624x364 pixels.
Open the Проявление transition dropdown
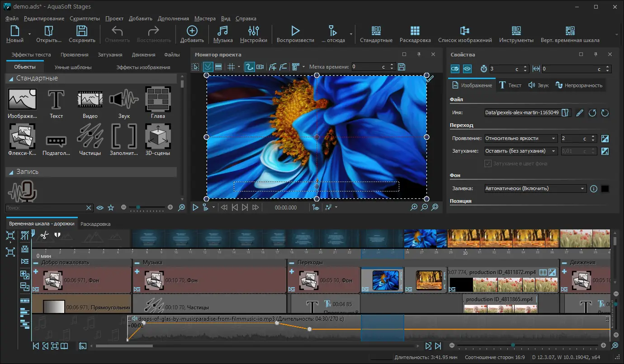[x=521, y=139]
